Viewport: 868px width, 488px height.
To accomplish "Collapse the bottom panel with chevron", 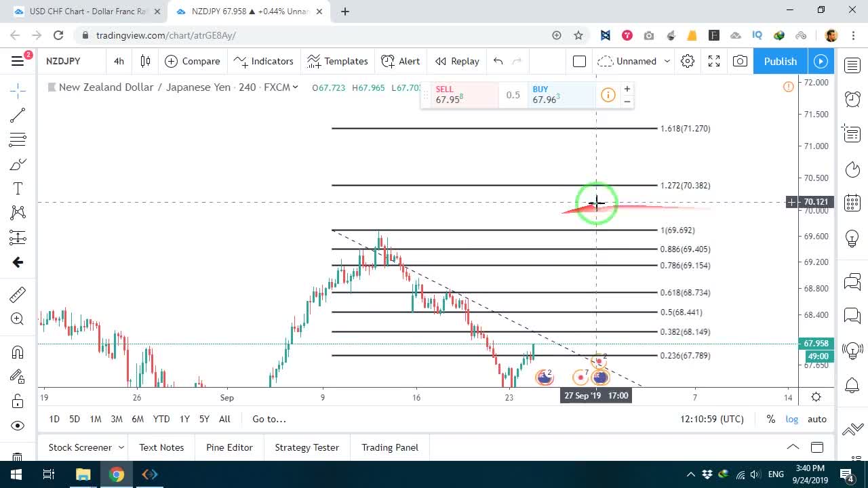I will [x=793, y=447].
